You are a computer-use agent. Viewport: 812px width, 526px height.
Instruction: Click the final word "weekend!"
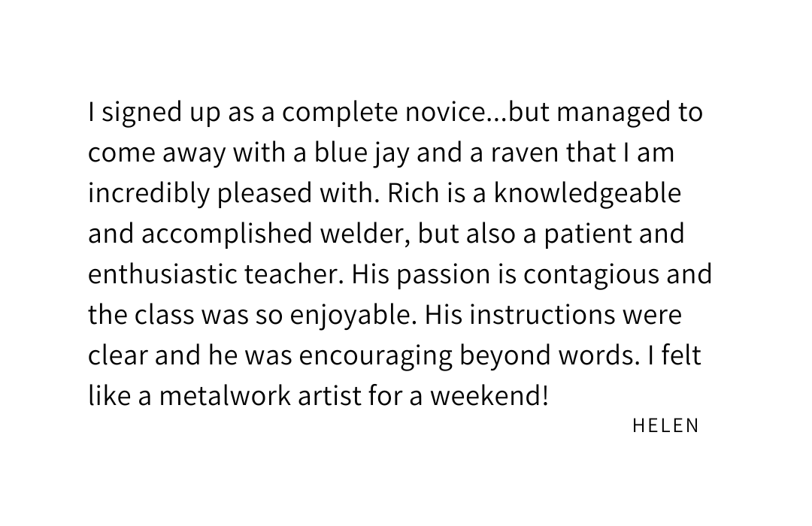click(x=489, y=395)
